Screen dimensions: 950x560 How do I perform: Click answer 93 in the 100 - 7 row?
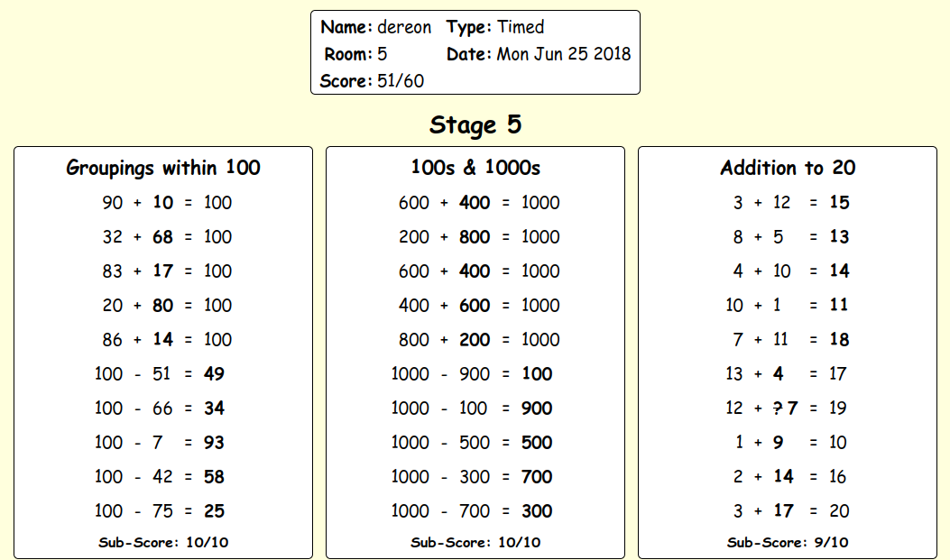click(x=214, y=443)
